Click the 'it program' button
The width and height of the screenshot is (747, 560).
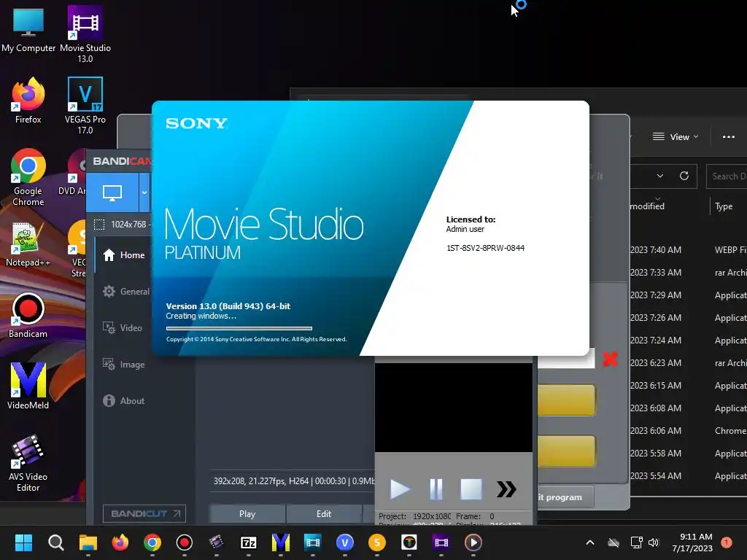pyautogui.click(x=565, y=497)
